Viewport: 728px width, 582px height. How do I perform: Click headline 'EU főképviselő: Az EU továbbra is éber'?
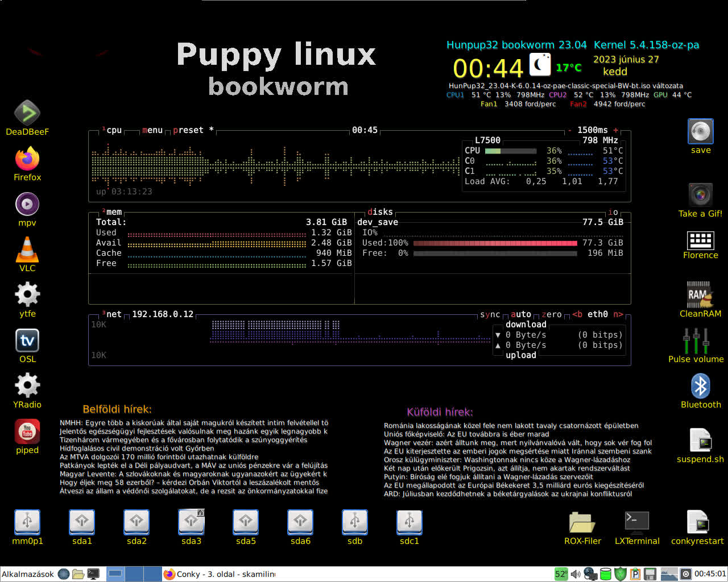(466, 434)
